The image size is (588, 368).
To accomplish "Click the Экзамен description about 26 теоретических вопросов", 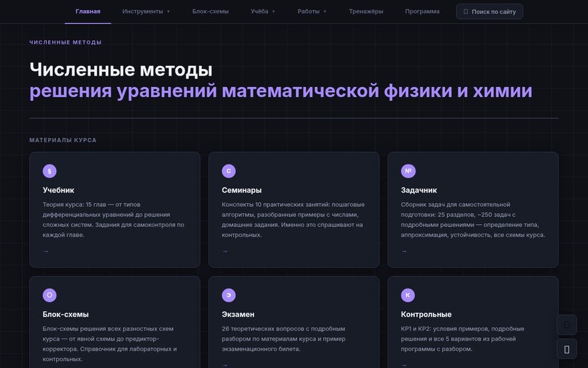I will [x=283, y=339].
